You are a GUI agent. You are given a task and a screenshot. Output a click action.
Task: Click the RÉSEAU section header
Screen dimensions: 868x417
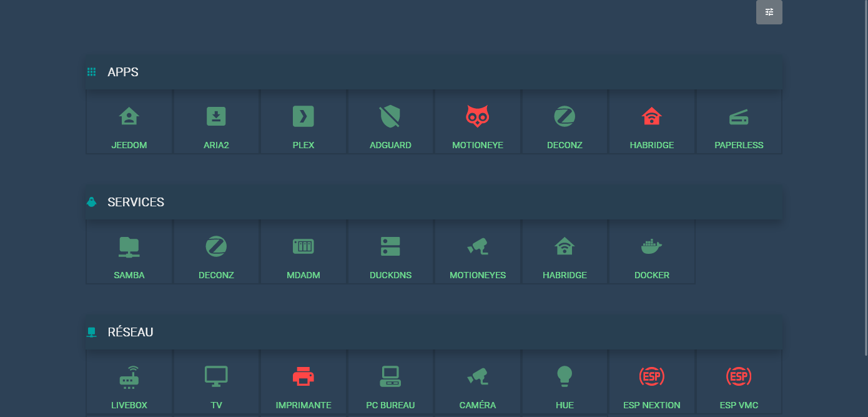tap(434, 332)
